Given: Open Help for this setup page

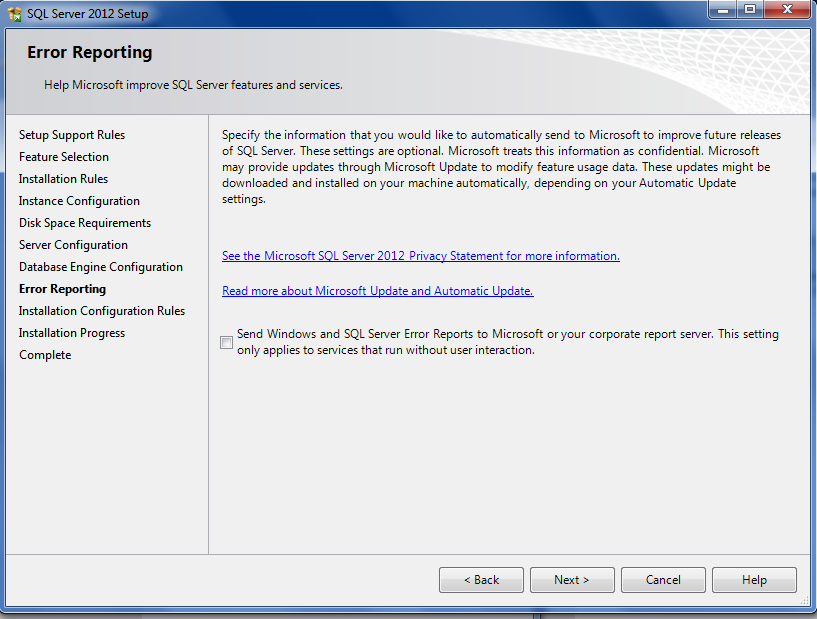Looking at the screenshot, I should [x=754, y=580].
